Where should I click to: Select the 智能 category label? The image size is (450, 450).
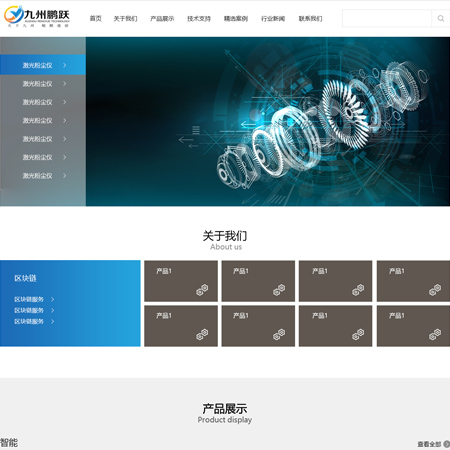(x=9, y=443)
